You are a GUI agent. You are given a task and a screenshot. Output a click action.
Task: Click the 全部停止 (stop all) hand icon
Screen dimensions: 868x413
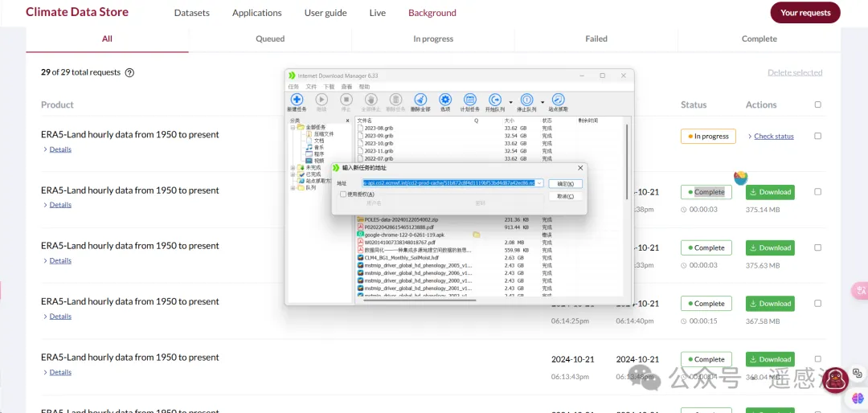(x=371, y=100)
